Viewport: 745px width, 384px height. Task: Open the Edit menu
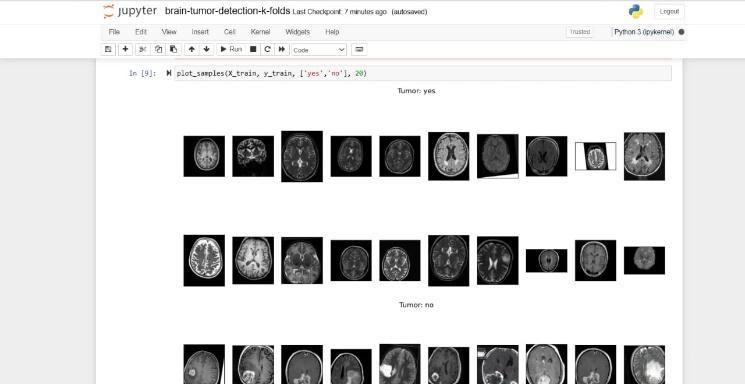[141, 32]
